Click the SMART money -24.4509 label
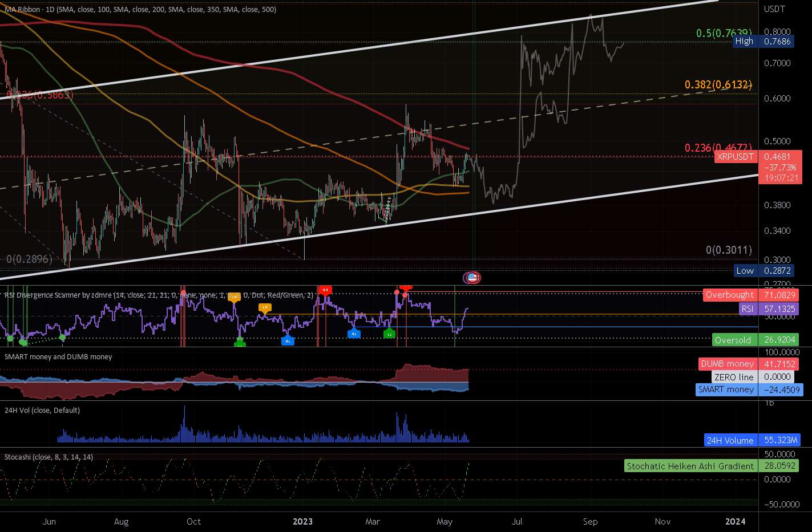 [749, 389]
